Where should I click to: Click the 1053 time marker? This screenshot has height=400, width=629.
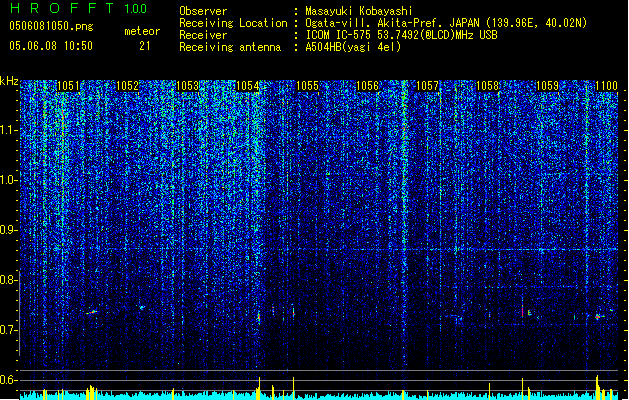pyautogui.click(x=187, y=86)
